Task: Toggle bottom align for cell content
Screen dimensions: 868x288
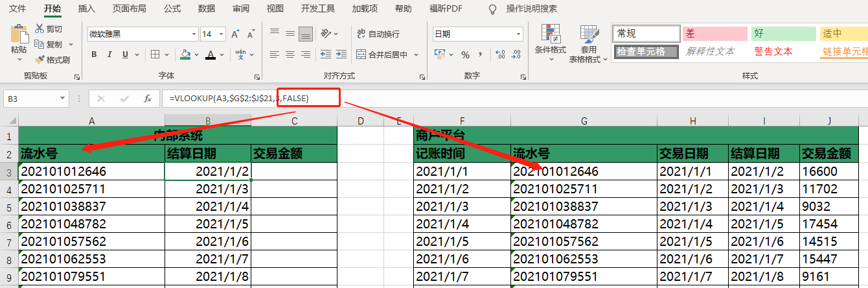Action: coord(306,34)
